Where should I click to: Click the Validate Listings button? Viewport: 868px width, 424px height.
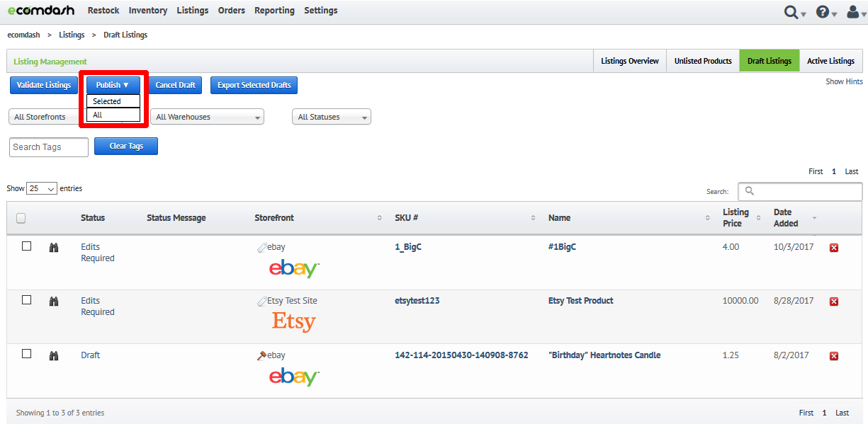click(44, 85)
